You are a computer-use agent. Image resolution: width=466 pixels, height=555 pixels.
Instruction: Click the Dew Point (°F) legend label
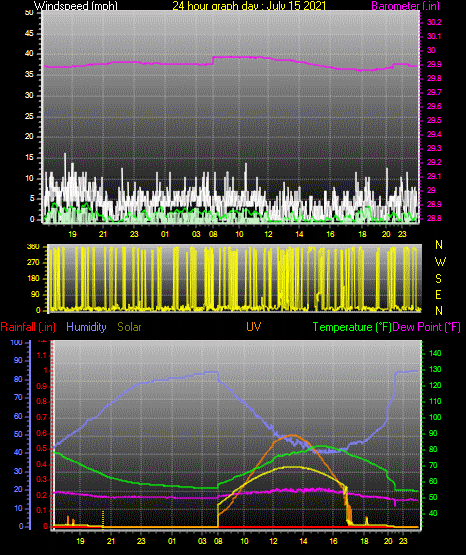(x=427, y=327)
